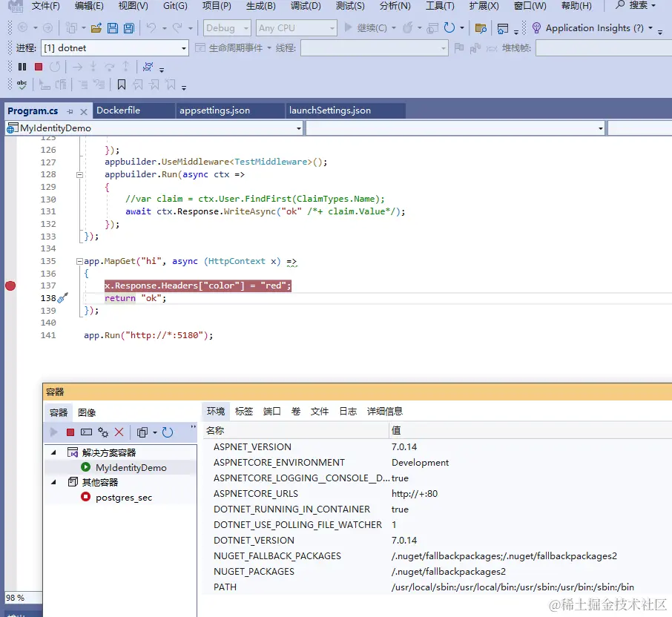The width and height of the screenshot is (672, 617).
Task: Click the ASPNETCORE_URLS row
Action: pyautogui.click(x=437, y=494)
